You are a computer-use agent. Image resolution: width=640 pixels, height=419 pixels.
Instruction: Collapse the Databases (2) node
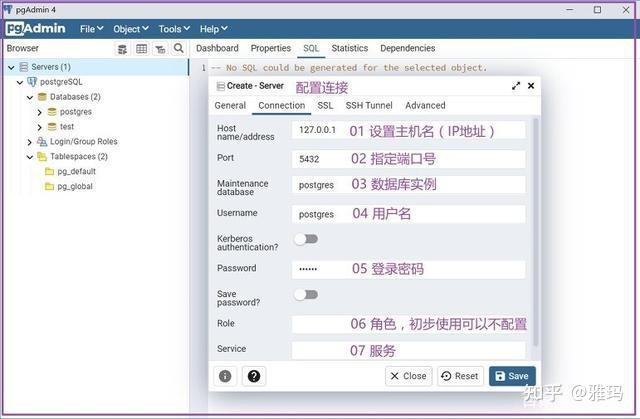pyautogui.click(x=30, y=98)
